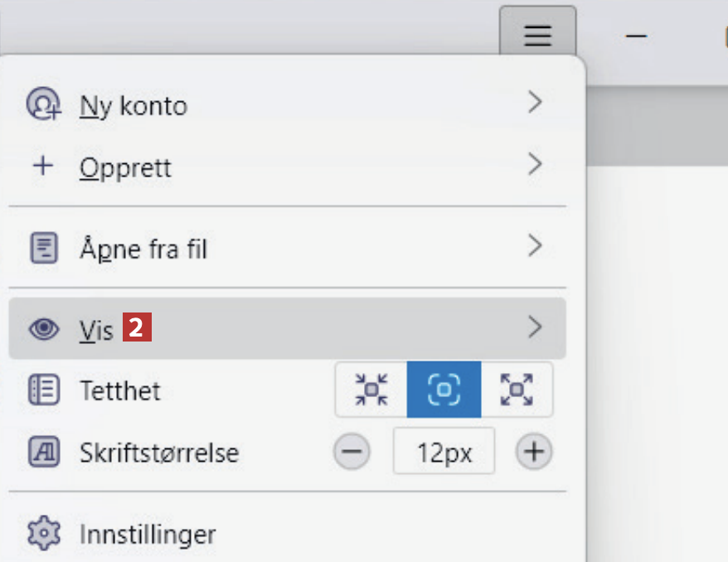Screen dimensions: 728x562
Task: Click the document icon for Åpne fra fil
Action: (43, 248)
